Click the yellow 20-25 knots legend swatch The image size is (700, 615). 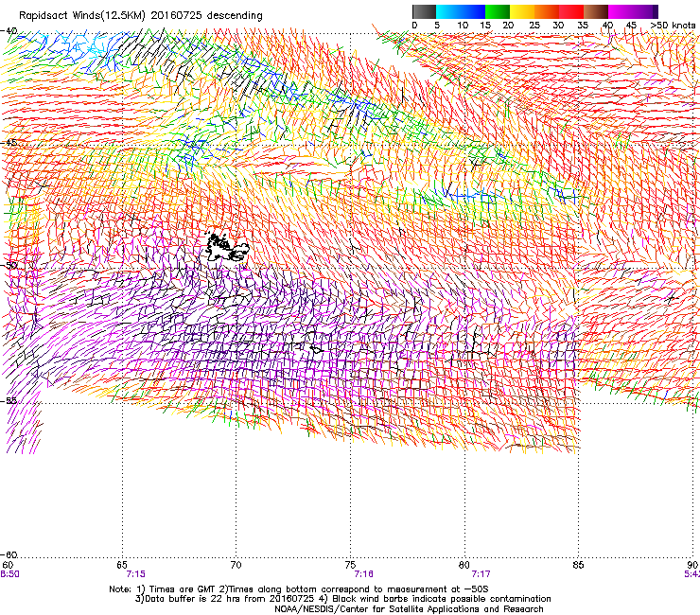tap(522, 11)
